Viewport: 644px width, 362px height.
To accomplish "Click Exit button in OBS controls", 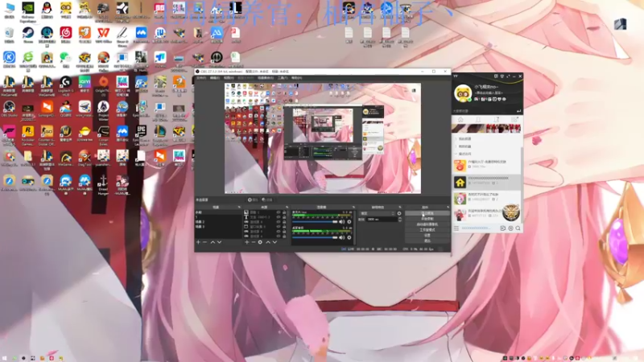I will (x=427, y=241).
